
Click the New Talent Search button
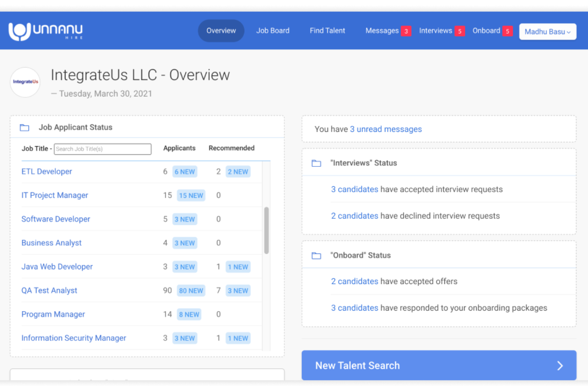[x=439, y=365]
